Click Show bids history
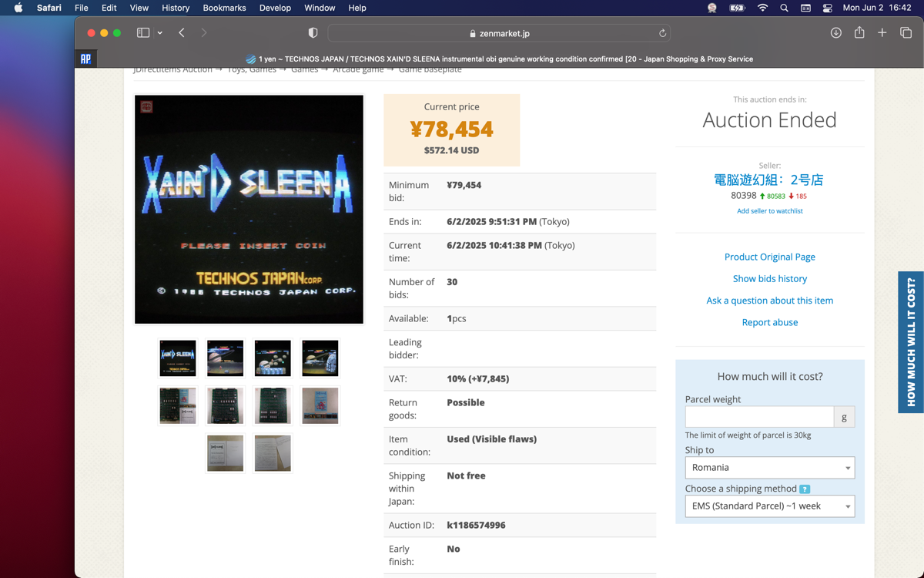This screenshot has height=578, width=924. click(x=770, y=278)
